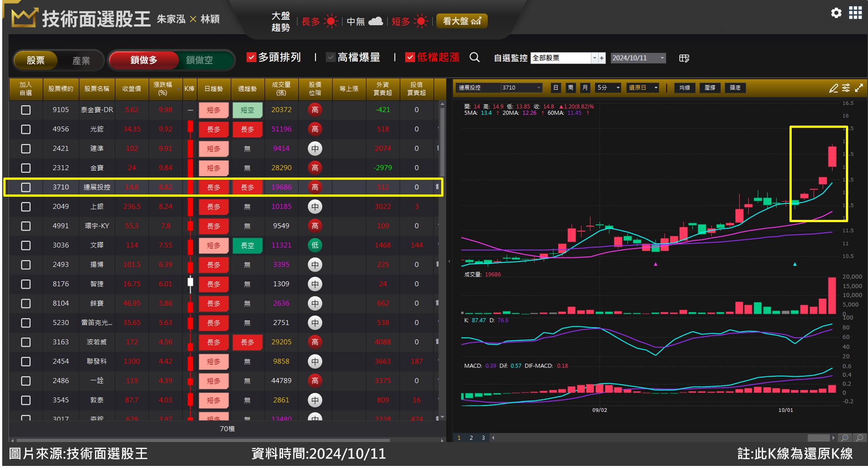Click the zoom-out magnifier under chart
The height and width of the screenshot is (470, 868).
pos(860,438)
